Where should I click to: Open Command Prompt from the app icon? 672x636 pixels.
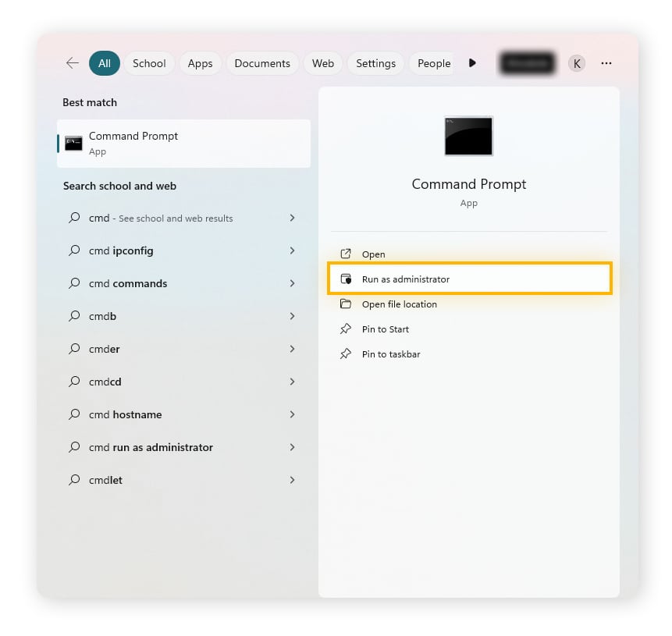tap(73, 143)
